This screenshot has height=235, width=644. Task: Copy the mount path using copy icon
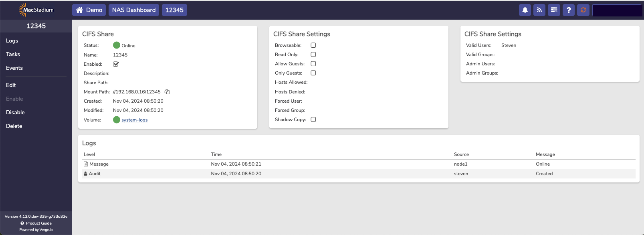coord(167,92)
